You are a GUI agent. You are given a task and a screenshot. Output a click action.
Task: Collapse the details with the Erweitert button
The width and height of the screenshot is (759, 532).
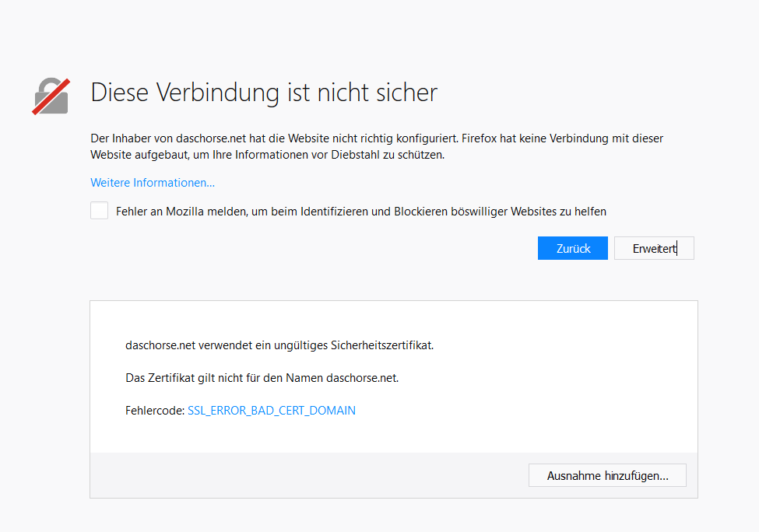654,249
